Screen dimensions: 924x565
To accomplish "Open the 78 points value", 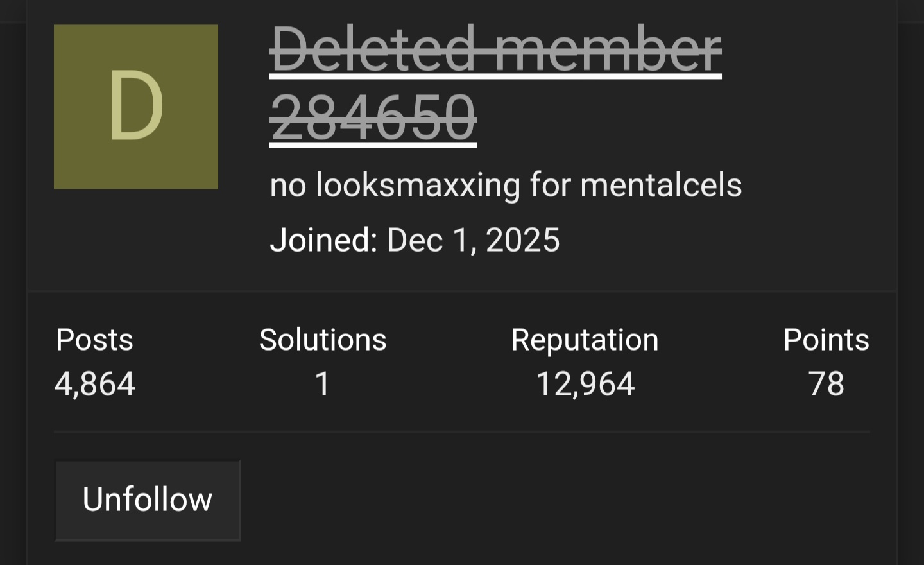I will pos(826,384).
